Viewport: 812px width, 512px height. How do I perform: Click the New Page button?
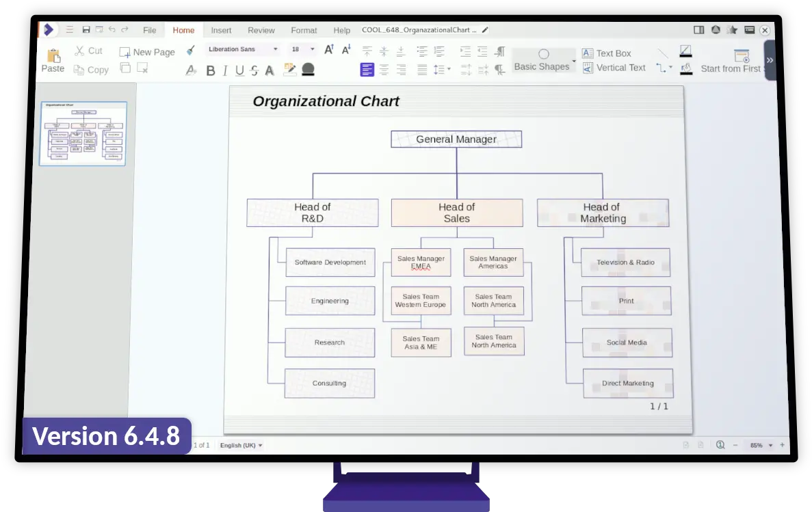click(147, 52)
